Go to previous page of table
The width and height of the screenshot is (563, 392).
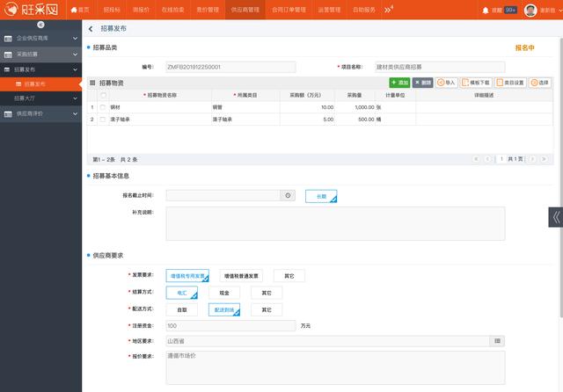(x=487, y=159)
